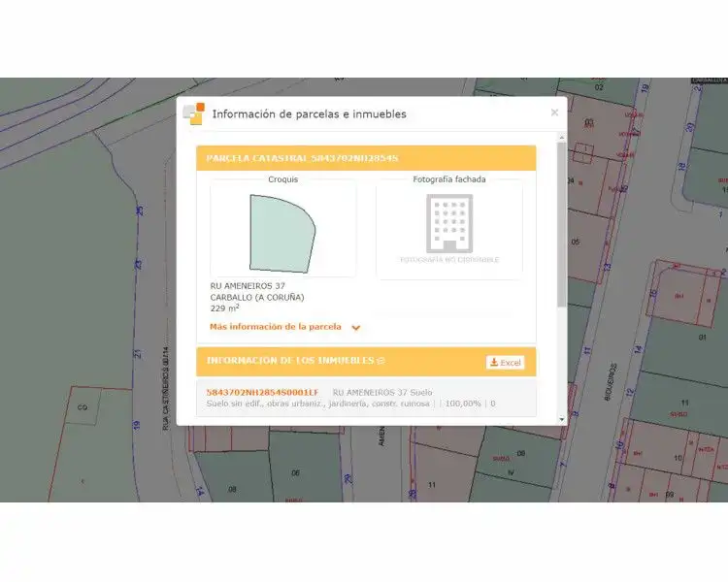Screen dimensions: 728x582
Task: Open property reference 5843702NH2854S0001LF
Action: (x=263, y=393)
